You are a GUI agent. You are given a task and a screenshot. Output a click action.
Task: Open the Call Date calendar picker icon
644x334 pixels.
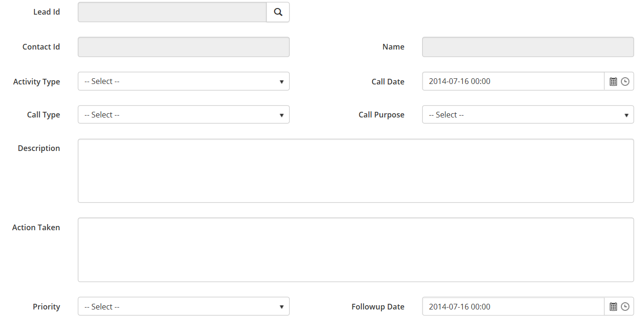point(613,82)
